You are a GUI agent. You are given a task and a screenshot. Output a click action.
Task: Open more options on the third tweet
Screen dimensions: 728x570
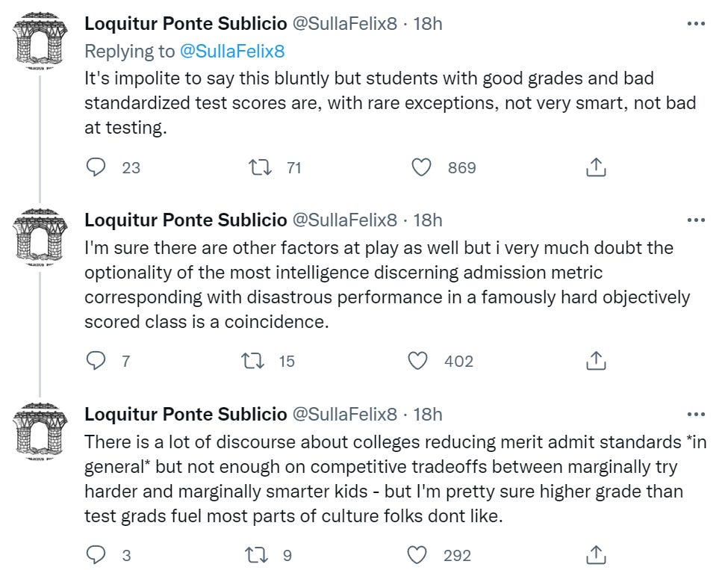(x=695, y=413)
